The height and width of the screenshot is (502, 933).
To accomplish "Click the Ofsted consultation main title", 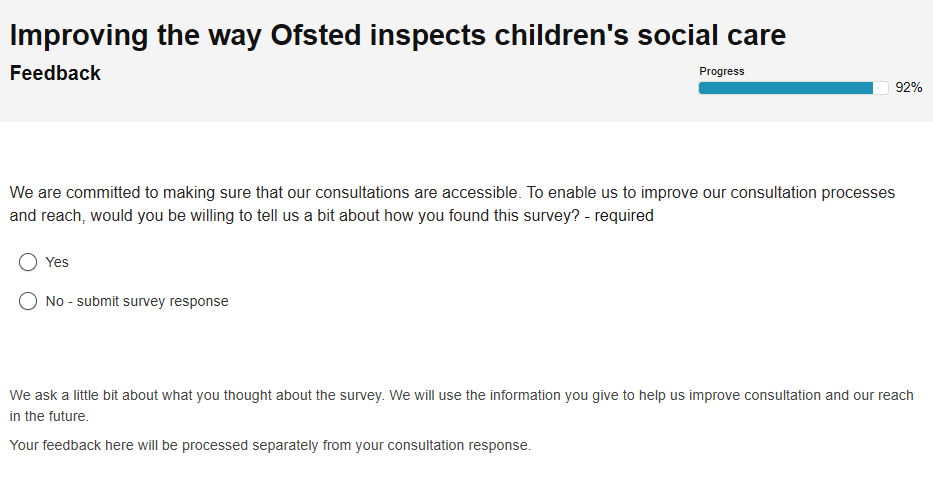I will point(397,35).
